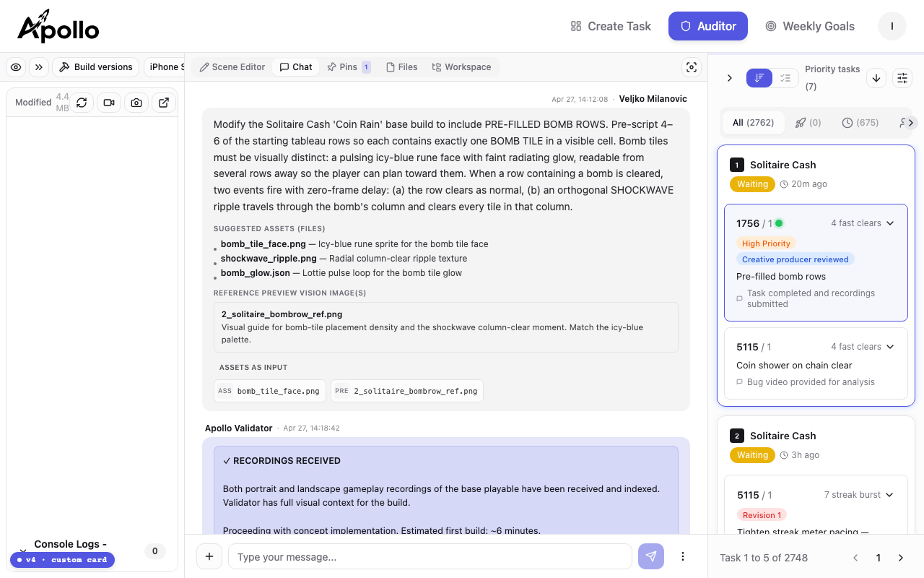
Task: Click the Waiting badge marked 20m ago
Action: click(752, 184)
